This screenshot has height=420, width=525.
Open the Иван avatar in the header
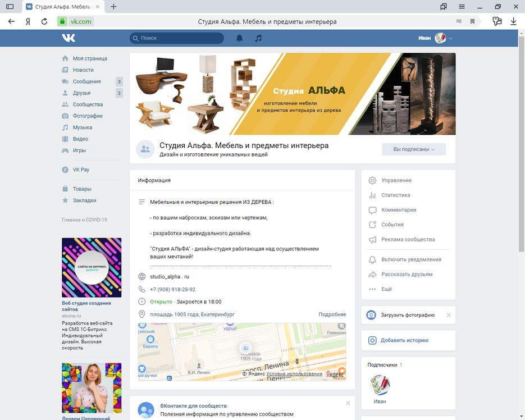point(440,38)
